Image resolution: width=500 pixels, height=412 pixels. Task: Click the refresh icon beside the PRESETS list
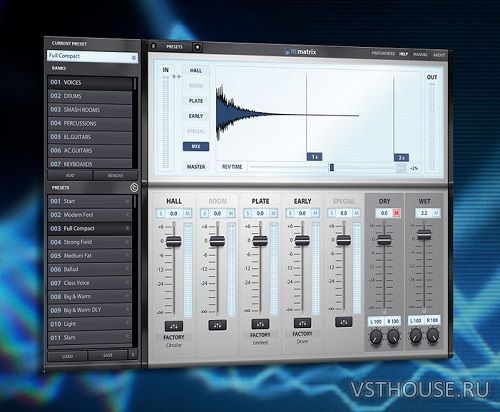[x=134, y=188]
